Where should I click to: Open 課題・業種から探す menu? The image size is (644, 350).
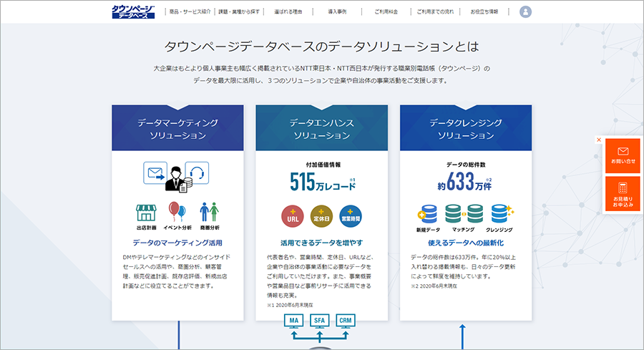[x=239, y=11]
